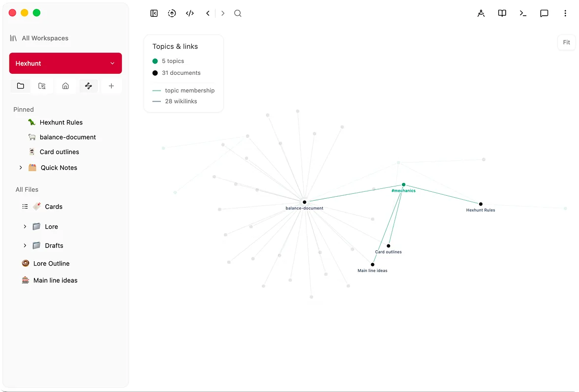Select the home tab icon
Viewport: 579px width, 392px height.
point(65,86)
